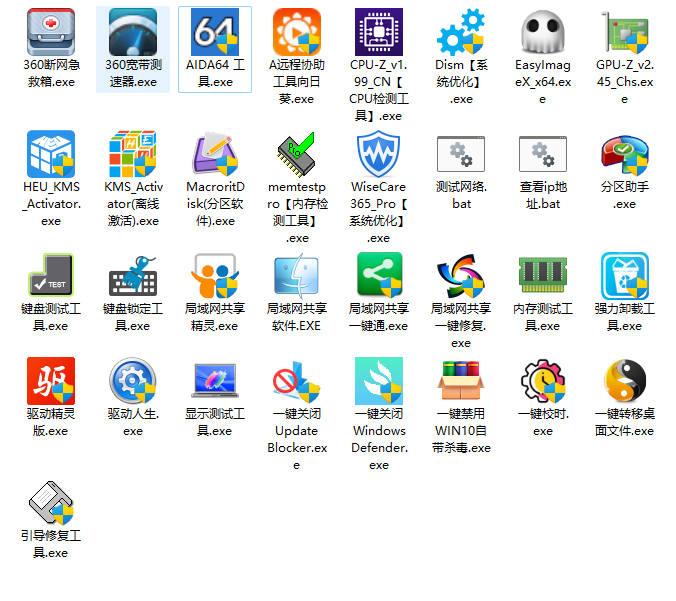The image size is (676, 601).
Task: Click the file name '引导修复工具.exe'
Action: pyautogui.click(x=51, y=544)
